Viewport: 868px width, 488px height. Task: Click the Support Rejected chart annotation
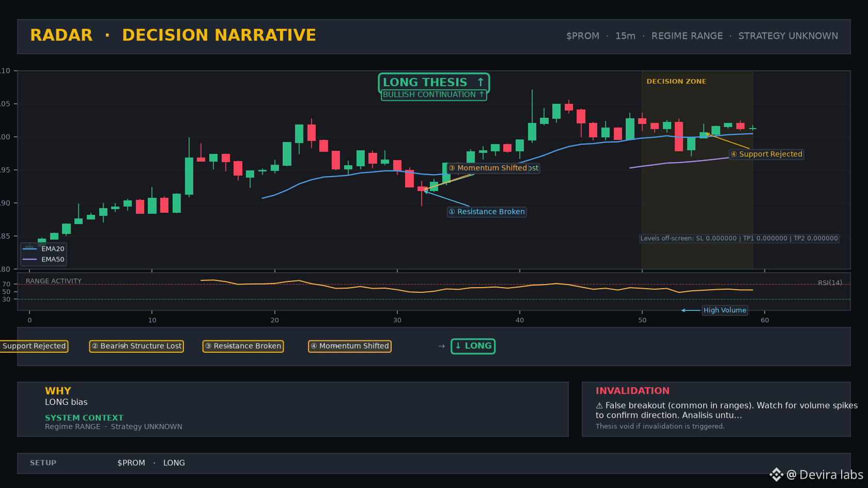(766, 154)
